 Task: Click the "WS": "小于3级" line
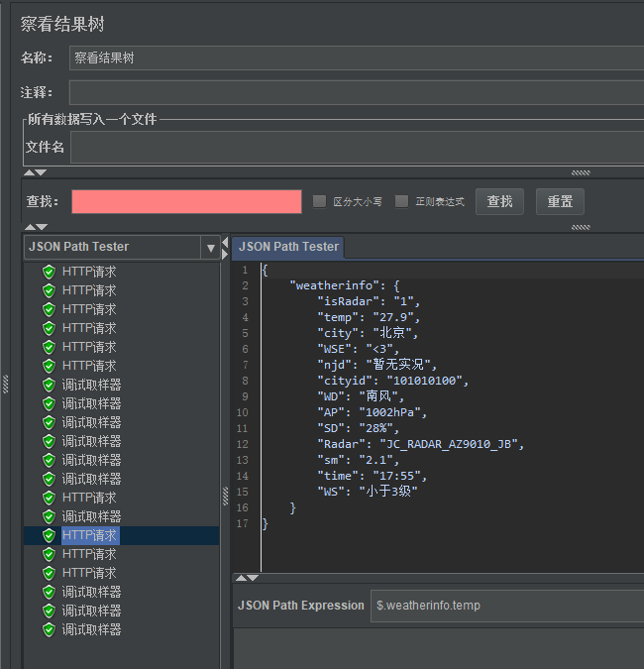[368, 492]
